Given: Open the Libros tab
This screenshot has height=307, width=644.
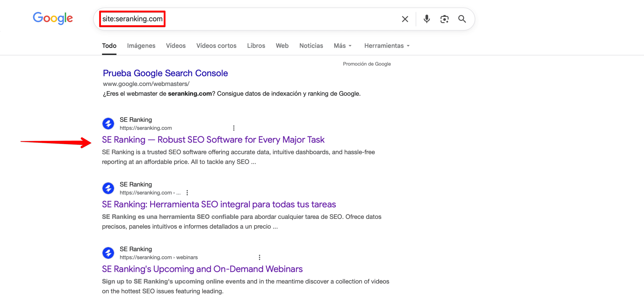Looking at the screenshot, I should tap(256, 46).
